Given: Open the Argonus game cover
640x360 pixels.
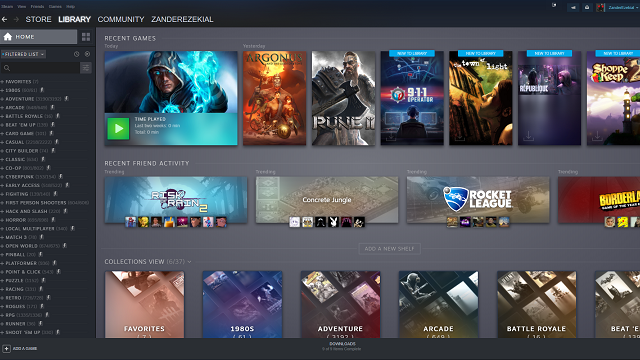Looking at the screenshot, I should tap(275, 98).
